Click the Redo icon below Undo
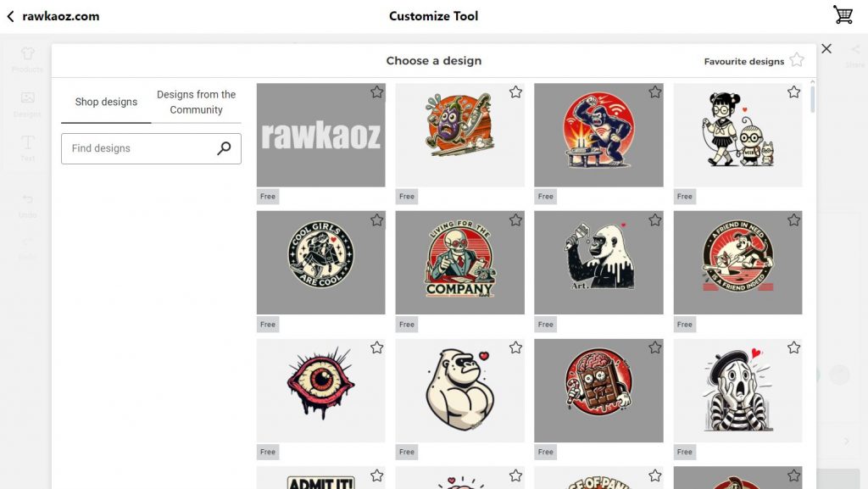Viewport: 868px width, 489px height. [26, 247]
